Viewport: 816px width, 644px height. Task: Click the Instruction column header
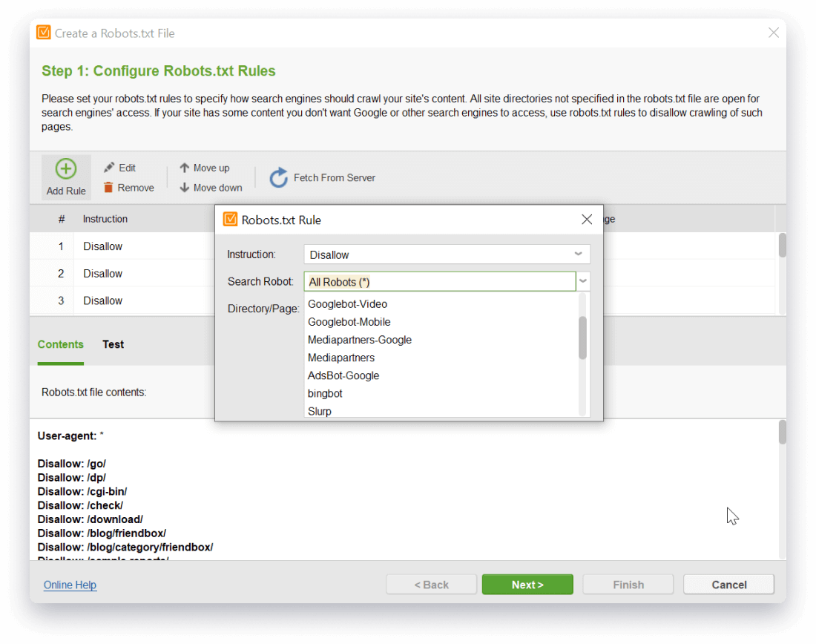[x=105, y=219]
